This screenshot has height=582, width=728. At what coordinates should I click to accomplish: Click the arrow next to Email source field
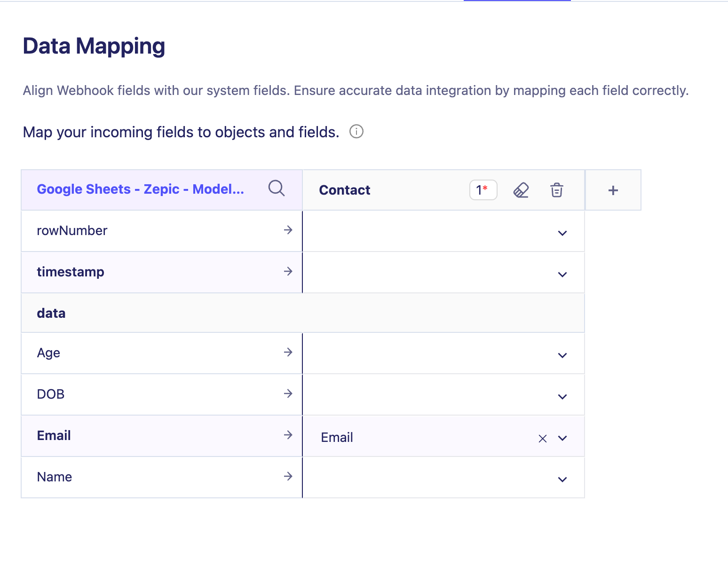tap(288, 435)
